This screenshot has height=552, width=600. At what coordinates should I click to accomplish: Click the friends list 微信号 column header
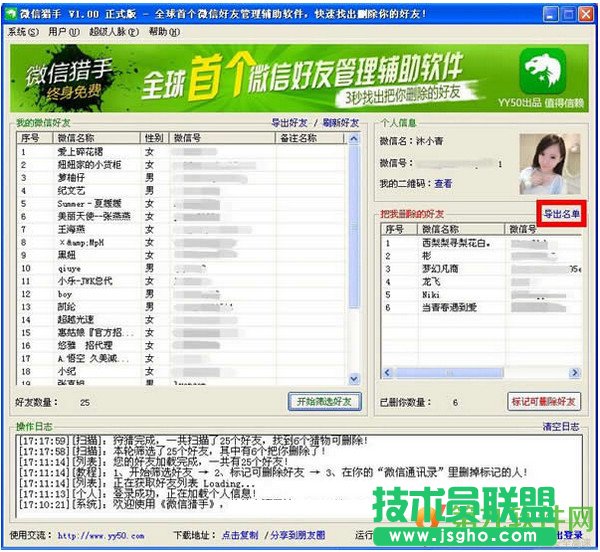click(x=222, y=138)
